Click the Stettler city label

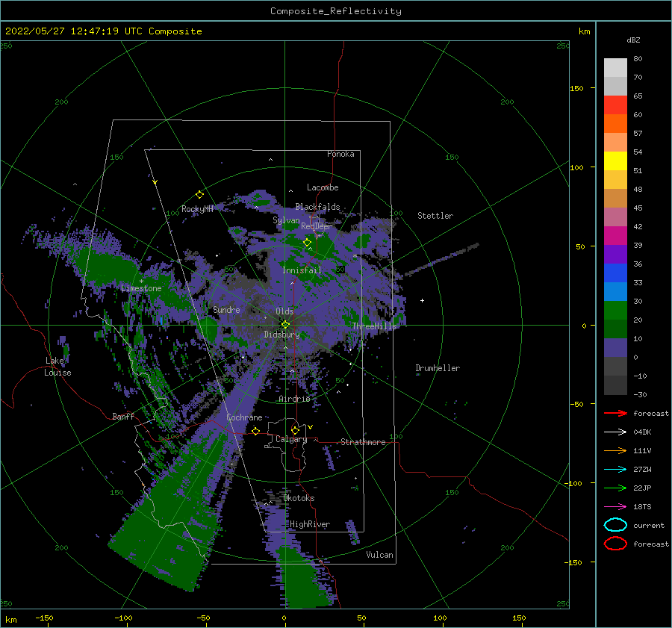(435, 216)
